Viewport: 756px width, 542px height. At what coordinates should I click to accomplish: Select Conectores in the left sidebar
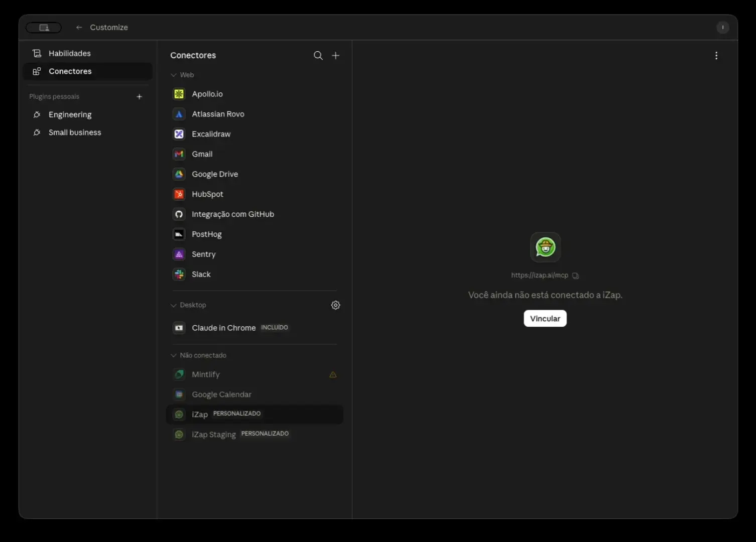87,71
